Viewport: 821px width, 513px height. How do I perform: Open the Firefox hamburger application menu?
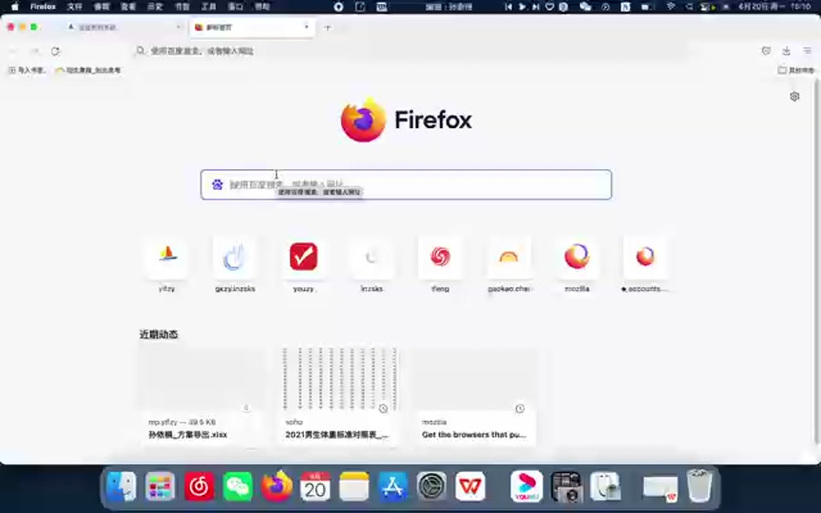[807, 51]
